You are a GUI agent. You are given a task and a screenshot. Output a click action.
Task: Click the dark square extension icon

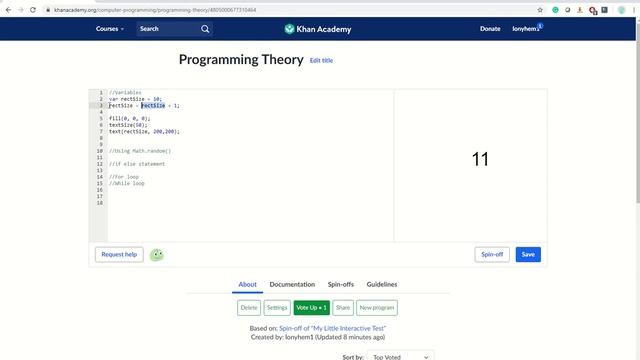pyautogui.click(x=604, y=10)
